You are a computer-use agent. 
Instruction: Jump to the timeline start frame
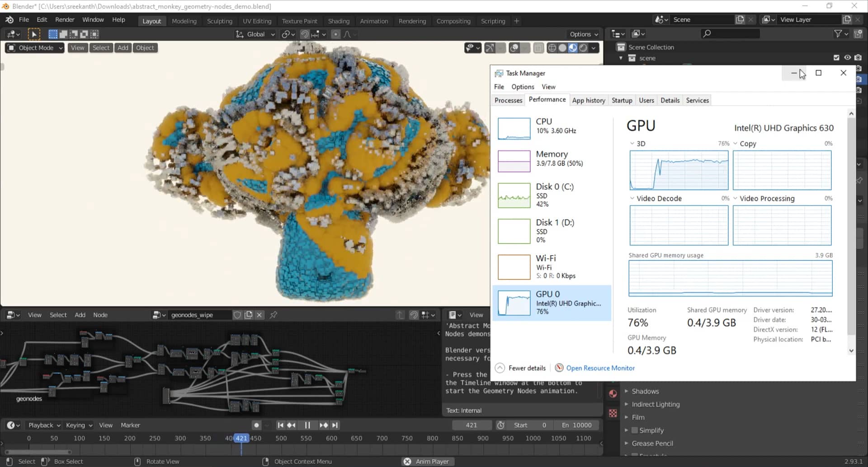[x=280, y=425]
